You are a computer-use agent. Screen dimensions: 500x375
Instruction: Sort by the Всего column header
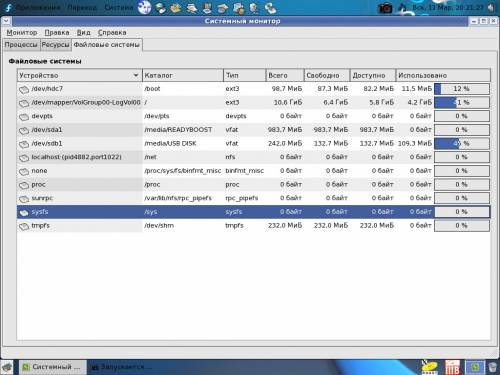pos(285,75)
